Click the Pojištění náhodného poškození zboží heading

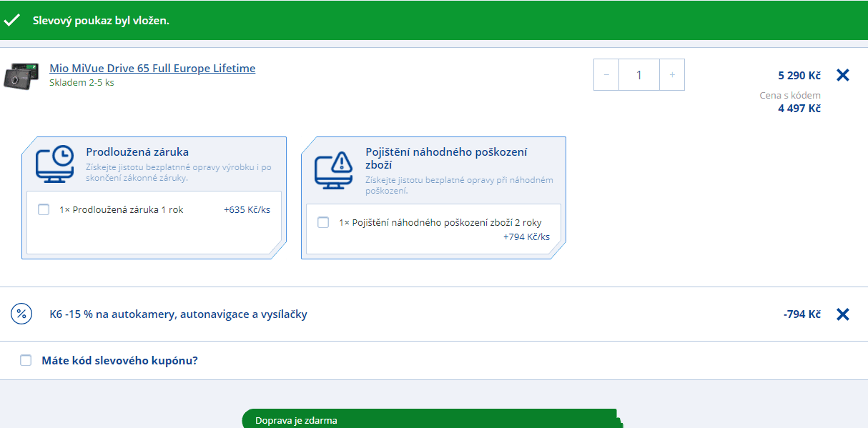tap(446, 158)
